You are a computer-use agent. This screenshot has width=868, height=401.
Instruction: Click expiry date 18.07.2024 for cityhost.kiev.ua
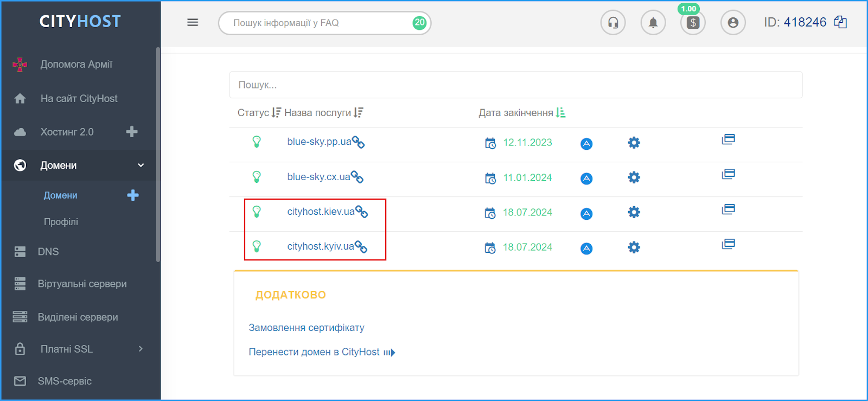528,212
